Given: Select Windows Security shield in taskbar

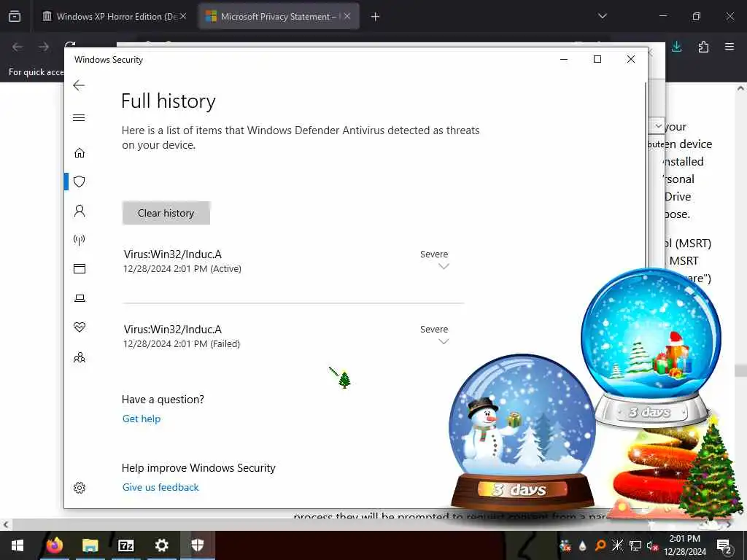Looking at the screenshot, I should coord(197,545).
